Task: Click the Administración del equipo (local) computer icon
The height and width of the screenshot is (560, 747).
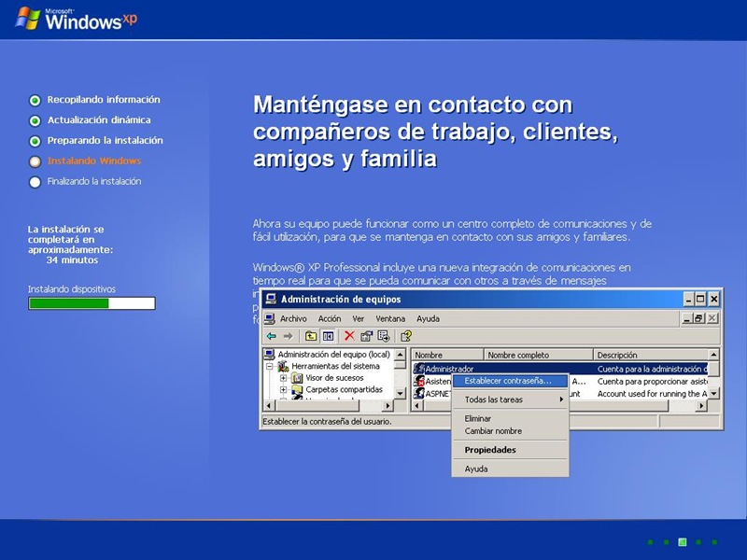Action: point(270,355)
